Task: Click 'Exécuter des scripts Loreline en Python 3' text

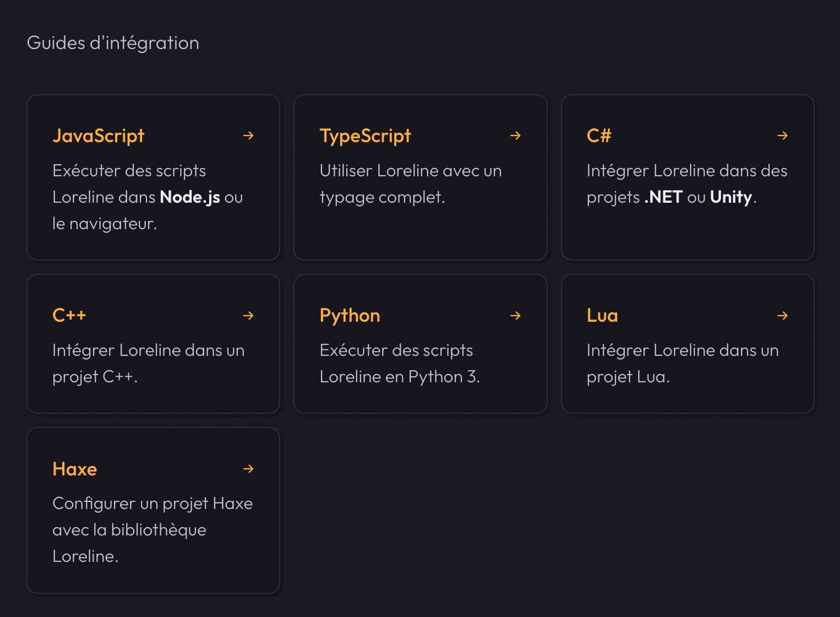Action: (399, 364)
